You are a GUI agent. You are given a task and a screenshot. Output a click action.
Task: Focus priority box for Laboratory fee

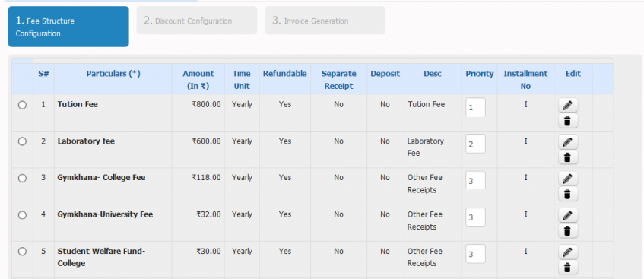476,144
